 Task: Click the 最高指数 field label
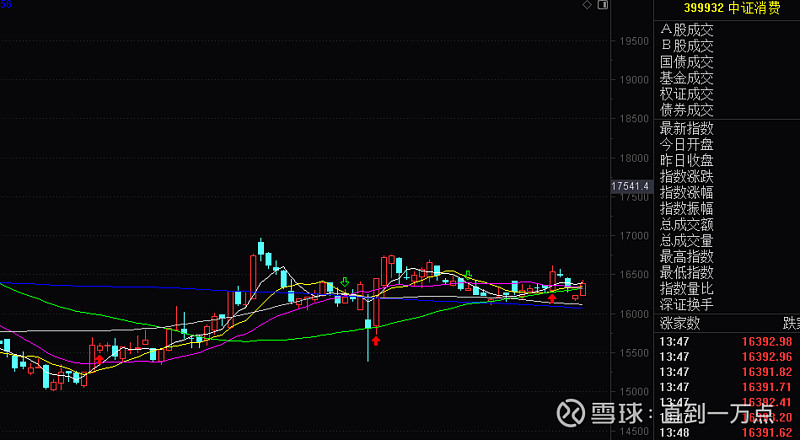[x=686, y=256]
